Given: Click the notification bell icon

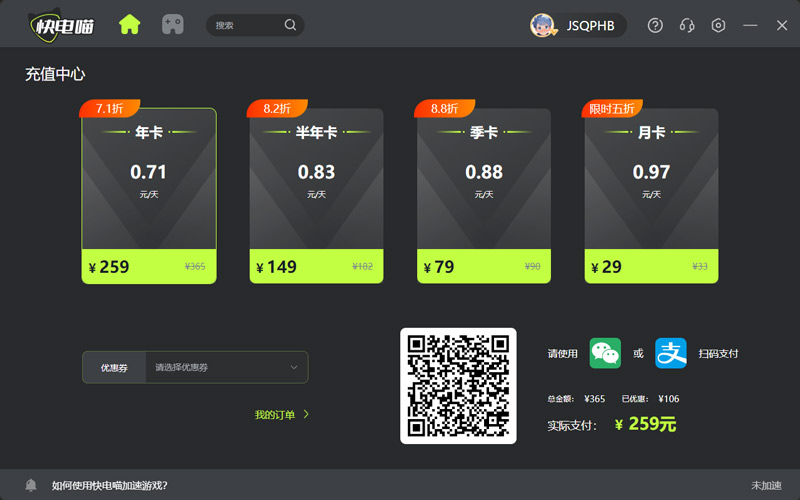Looking at the screenshot, I should [x=31, y=485].
